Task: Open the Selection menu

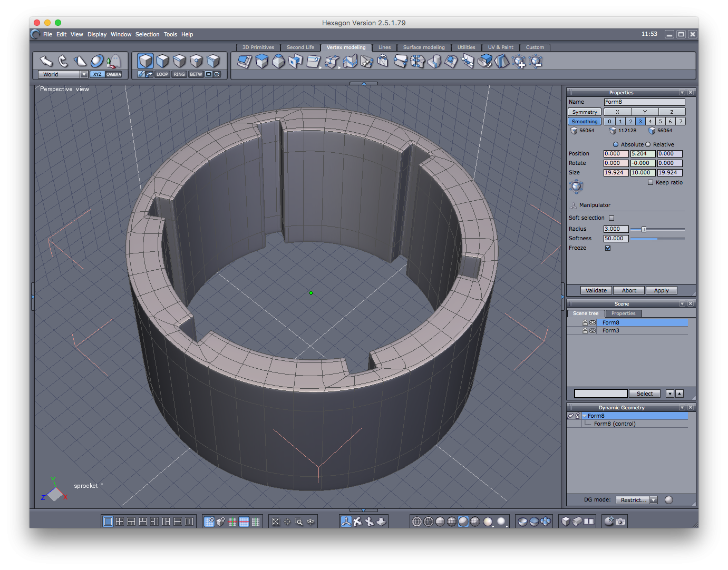Action: tap(147, 34)
